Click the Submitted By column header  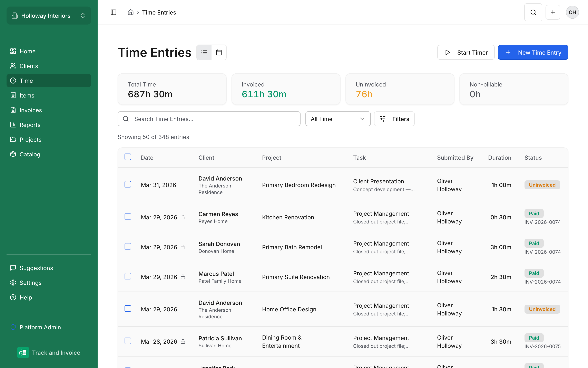(x=455, y=157)
